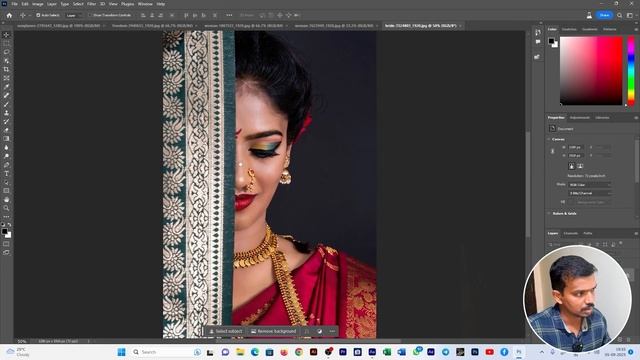Click the Select subject button
Viewport: 640px width, 360px height.
click(x=226, y=331)
